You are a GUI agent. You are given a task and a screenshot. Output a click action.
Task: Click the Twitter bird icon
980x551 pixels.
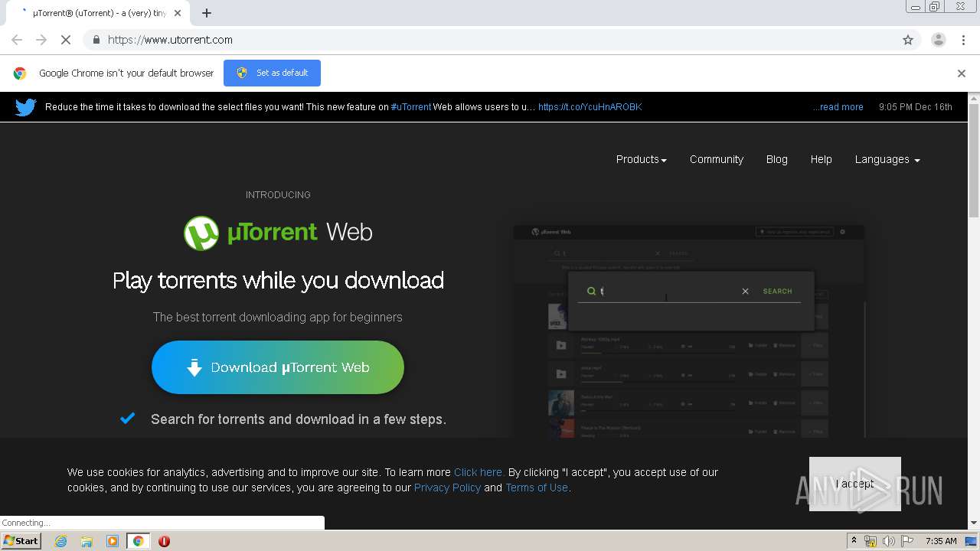tap(26, 107)
